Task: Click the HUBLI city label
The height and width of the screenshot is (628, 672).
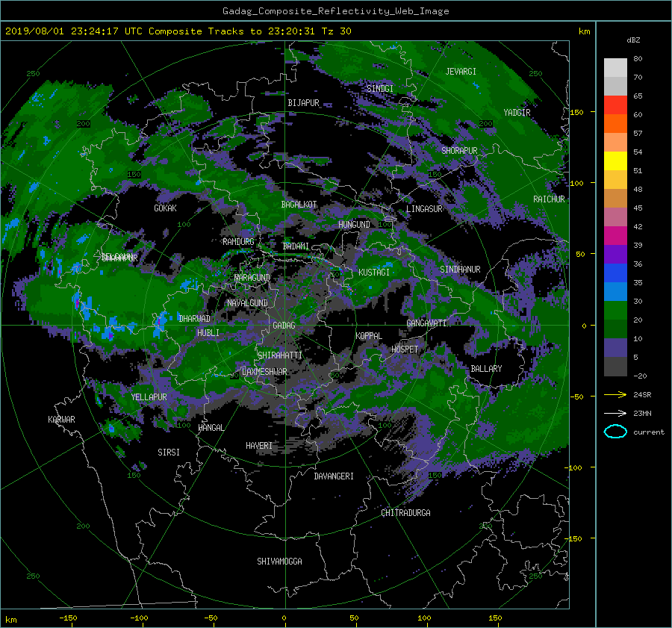Action: tap(208, 332)
